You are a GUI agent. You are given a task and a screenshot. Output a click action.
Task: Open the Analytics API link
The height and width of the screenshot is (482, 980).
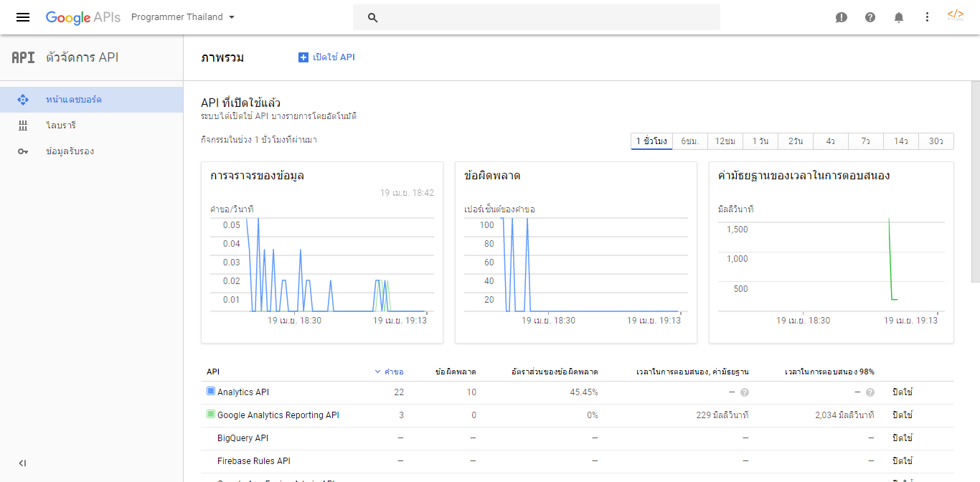coord(243,392)
